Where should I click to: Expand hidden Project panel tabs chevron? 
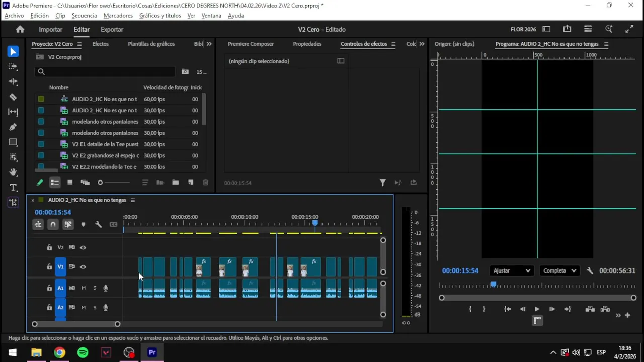(x=209, y=44)
